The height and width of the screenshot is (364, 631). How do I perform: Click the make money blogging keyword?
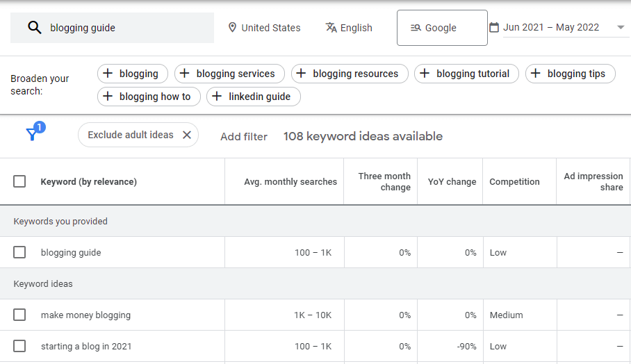85,315
